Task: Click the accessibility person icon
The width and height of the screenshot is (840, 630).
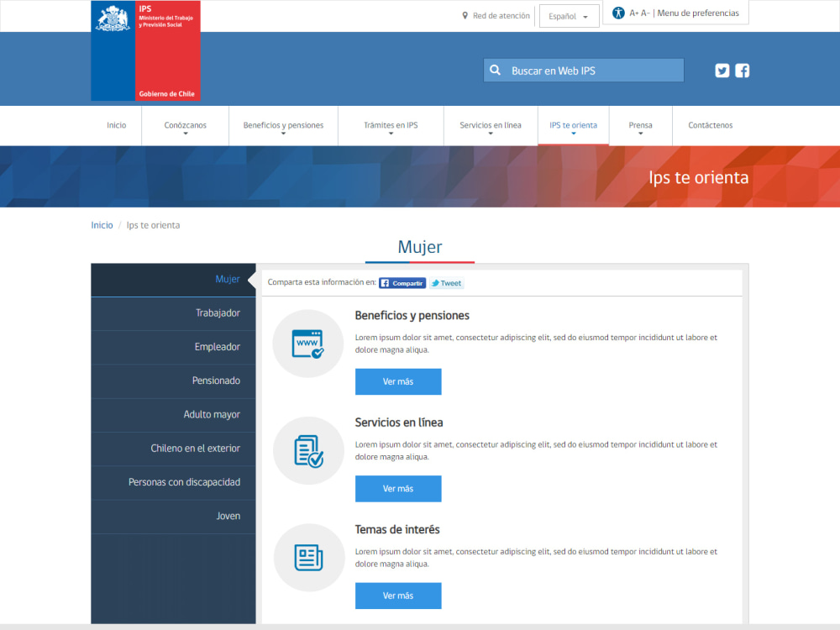Action: 618,13
